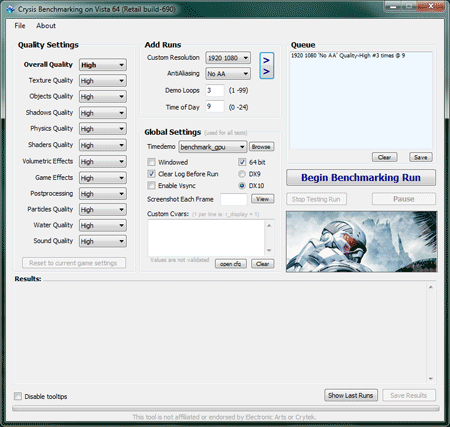Click the Custom Cvars scroll up arrow
The image size is (450, 427).
click(x=269, y=226)
